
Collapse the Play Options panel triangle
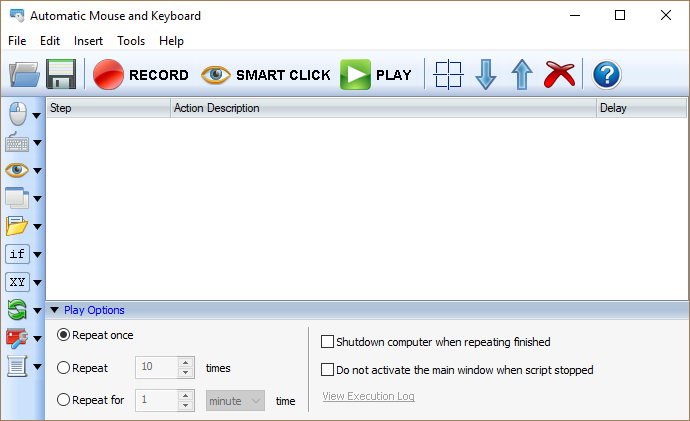[x=55, y=310]
